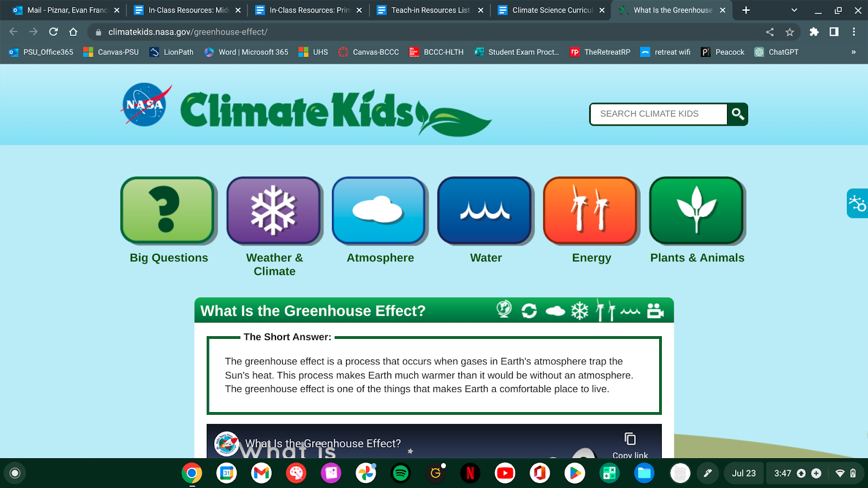This screenshot has height=488, width=868.
Task: Open the Peacock bookmark
Action: pyautogui.click(x=723, y=52)
